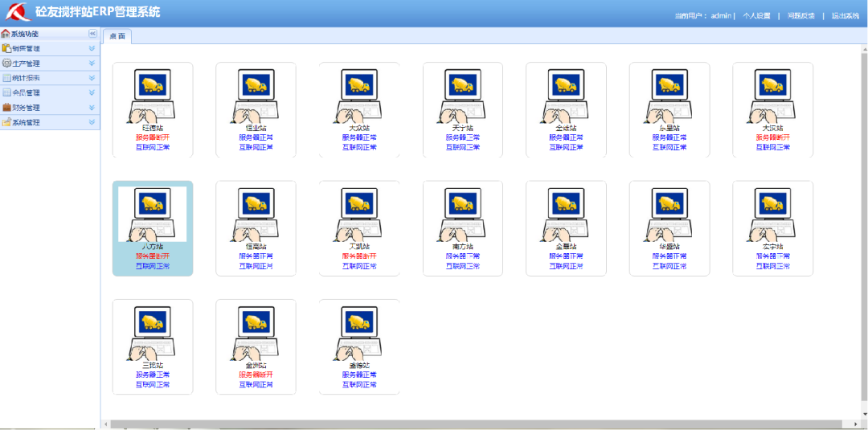The width and height of the screenshot is (868, 430).
Task: Collapse the left sidebar with double-arrow button
Action: point(92,34)
